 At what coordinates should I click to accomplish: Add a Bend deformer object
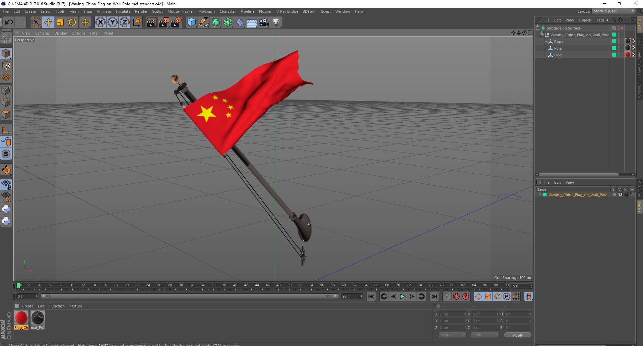click(x=240, y=22)
